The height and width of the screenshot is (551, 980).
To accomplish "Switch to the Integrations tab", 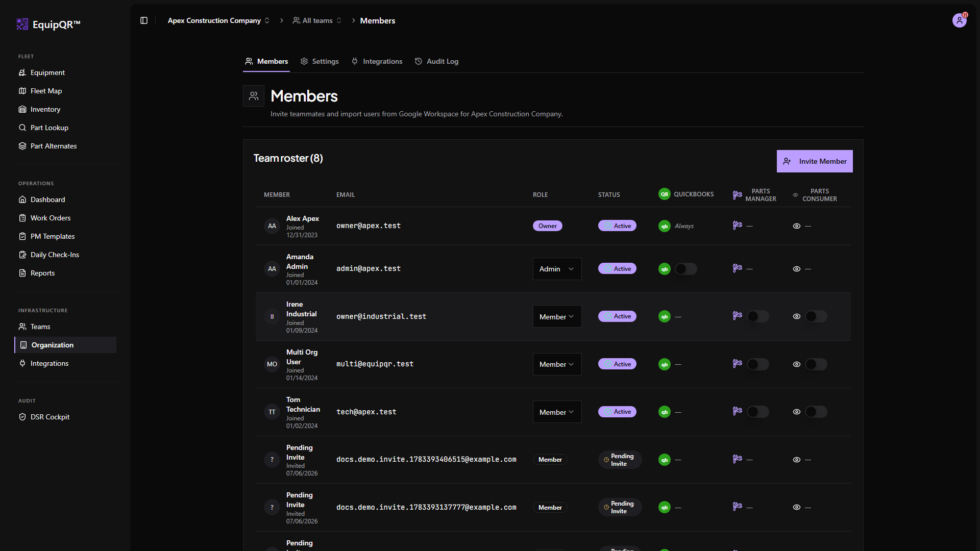I will point(377,61).
